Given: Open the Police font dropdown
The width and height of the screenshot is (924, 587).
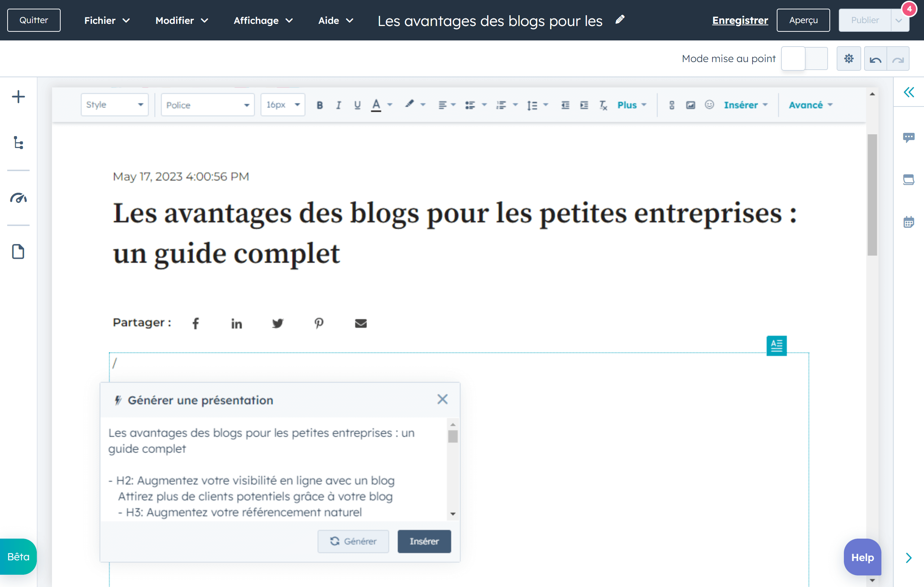Looking at the screenshot, I should point(207,105).
